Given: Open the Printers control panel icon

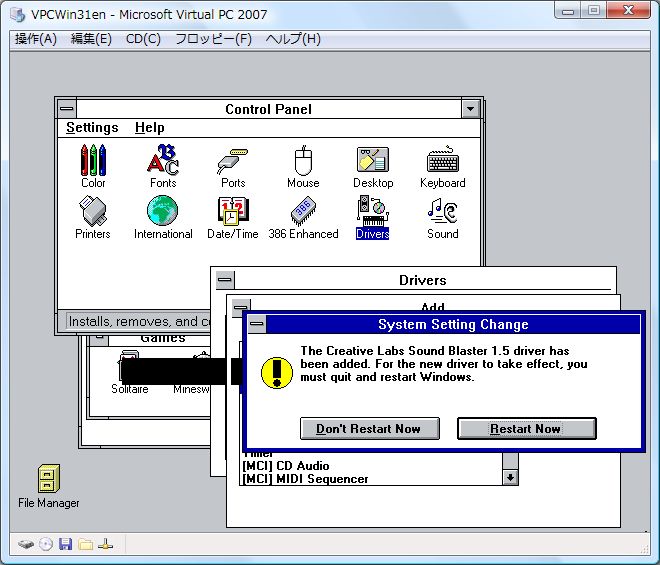Looking at the screenshot, I should coord(93,217).
